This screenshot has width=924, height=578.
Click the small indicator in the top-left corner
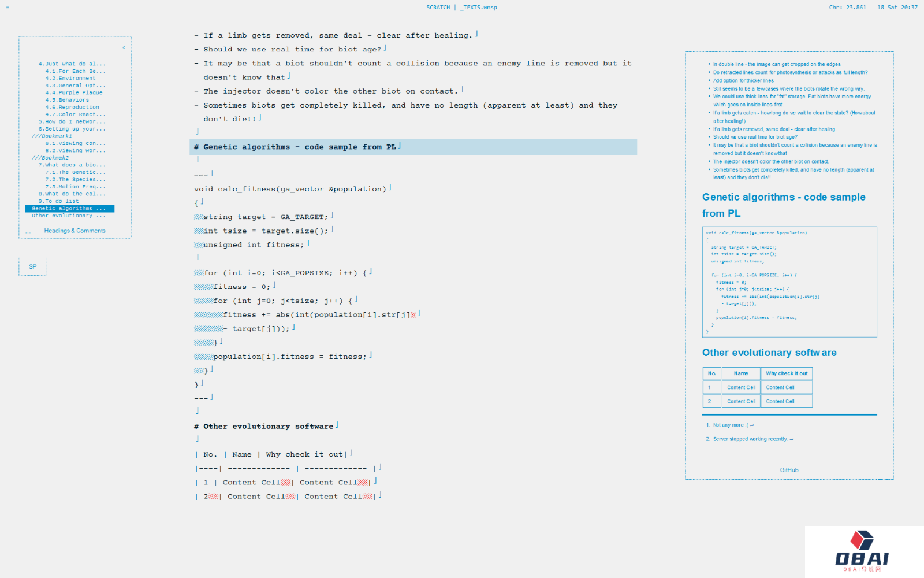[8, 8]
